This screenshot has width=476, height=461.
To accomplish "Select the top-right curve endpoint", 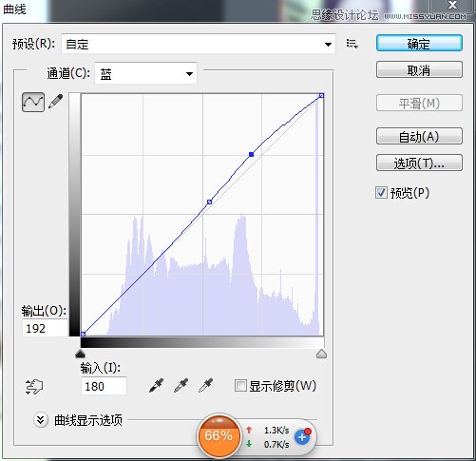I will tap(321, 95).
